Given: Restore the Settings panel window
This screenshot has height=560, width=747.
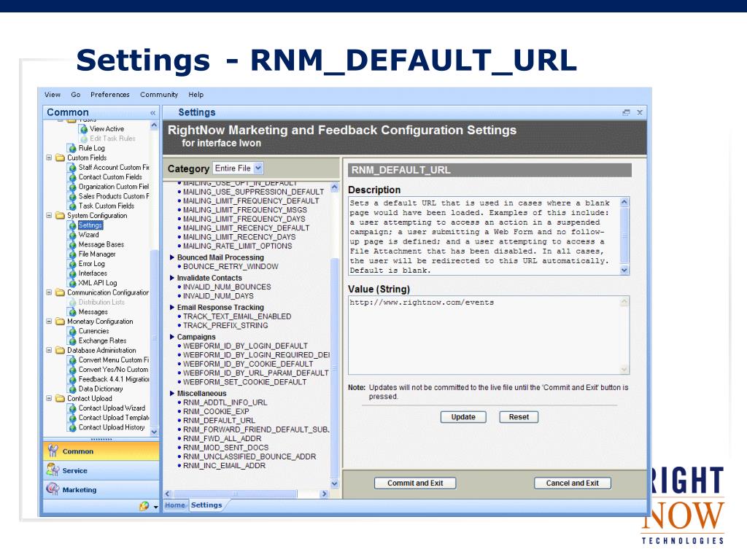Looking at the screenshot, I should click(626, 112).
